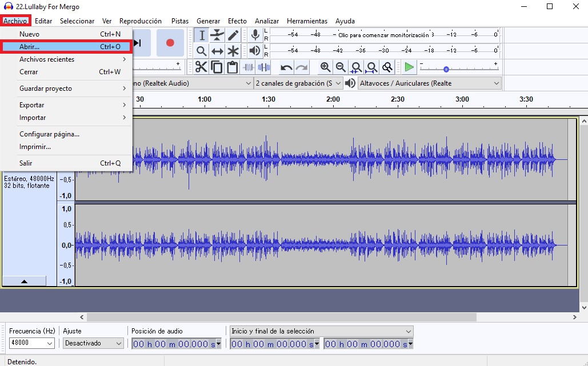Select the Time Shift arrows tool

(x=217, y=51)
